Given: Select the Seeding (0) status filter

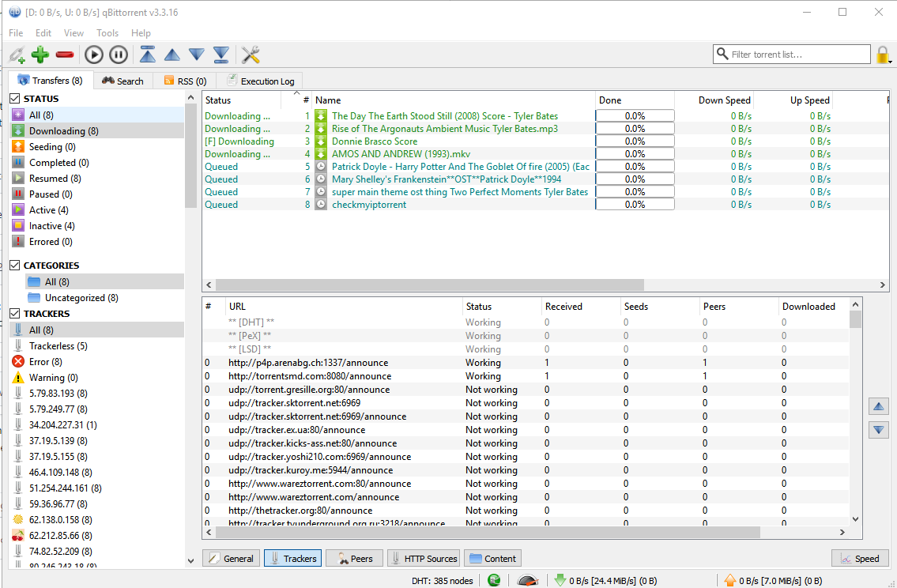Looking at the screenshot, I should (97, 147).
